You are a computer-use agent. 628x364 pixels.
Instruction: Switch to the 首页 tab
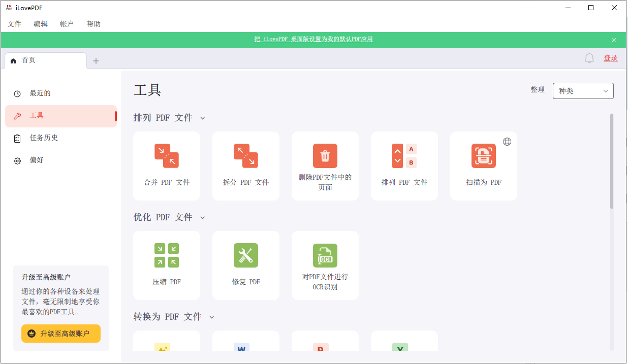point(46,60)
